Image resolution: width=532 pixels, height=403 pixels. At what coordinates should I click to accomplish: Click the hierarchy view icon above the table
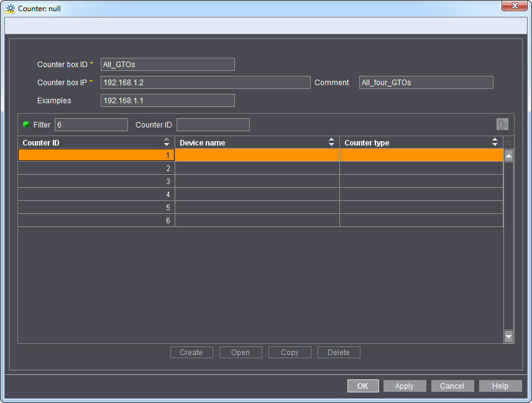pyautogui.click(x=503, y=124)
